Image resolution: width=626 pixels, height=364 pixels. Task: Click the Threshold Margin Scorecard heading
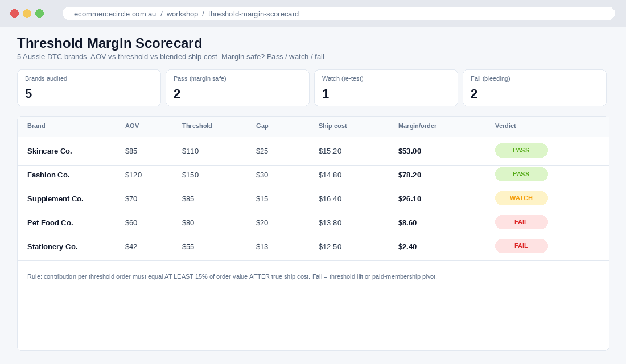[x=110, y=43]
